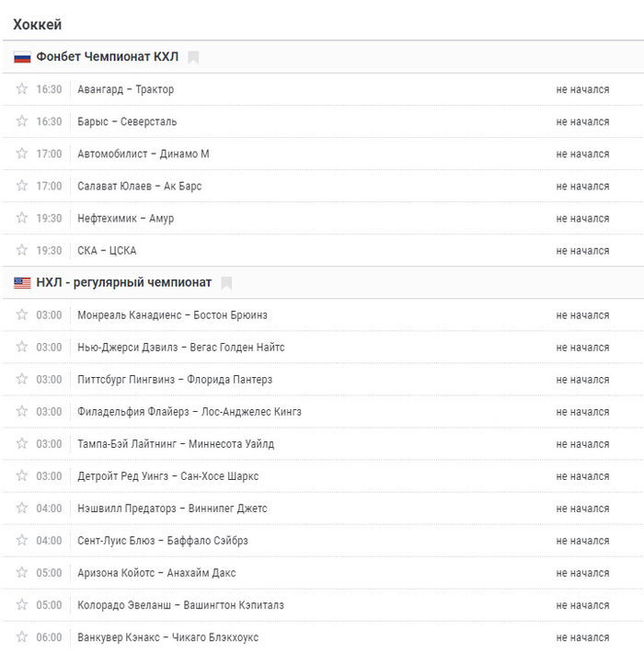Viewport: 644px width, 651px height.
Task: Open the Фонбет Чемпионат КХЛ league page
Action: coord(108,56)
